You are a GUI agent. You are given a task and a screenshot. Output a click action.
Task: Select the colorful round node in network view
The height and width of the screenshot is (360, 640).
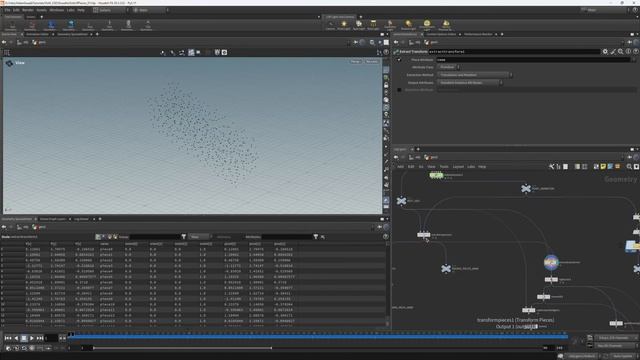[551, 262]
